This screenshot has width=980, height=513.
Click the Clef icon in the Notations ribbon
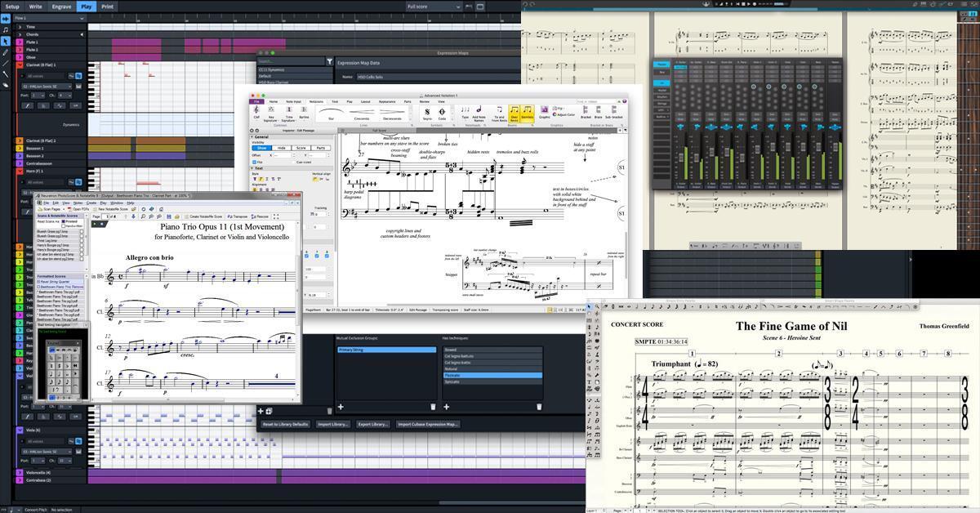pyautogui.click(x=255, y=109)
